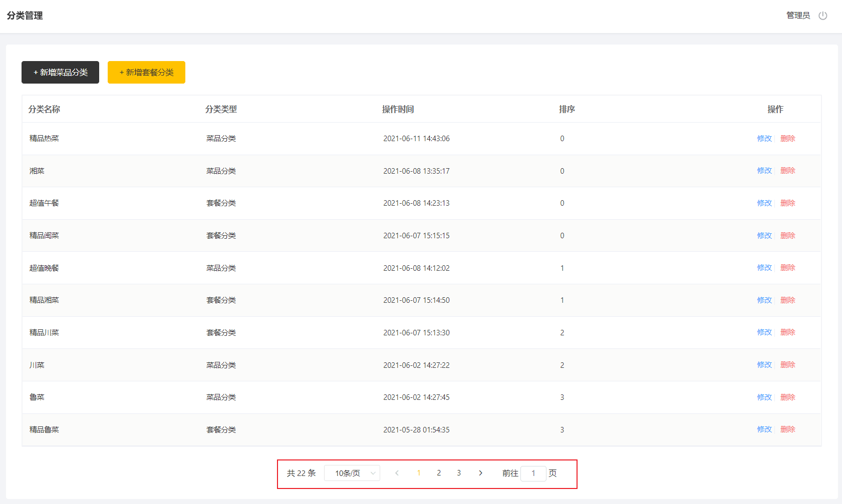
Task: Focus the 前往 page number input
Action: pos(533,473)
